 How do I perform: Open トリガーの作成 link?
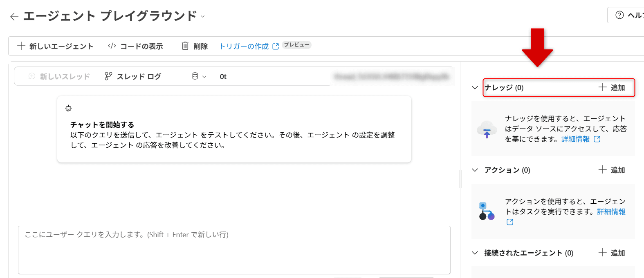point(245,46)
